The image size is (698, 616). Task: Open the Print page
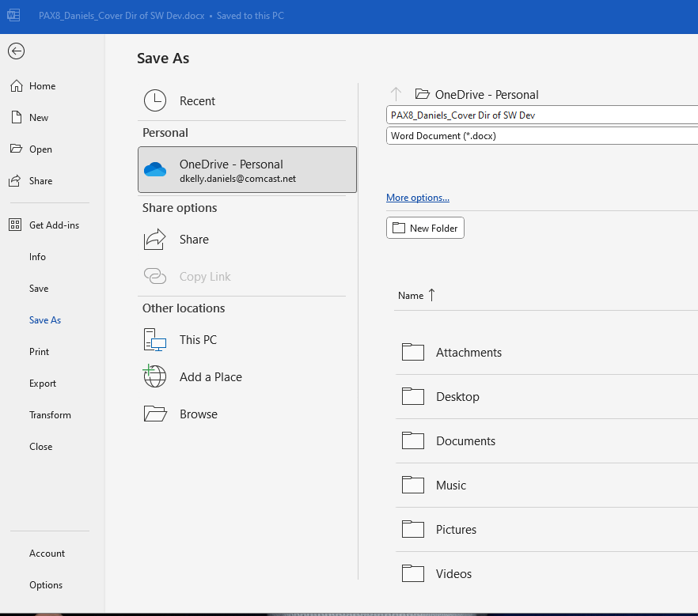coord(40,351)
